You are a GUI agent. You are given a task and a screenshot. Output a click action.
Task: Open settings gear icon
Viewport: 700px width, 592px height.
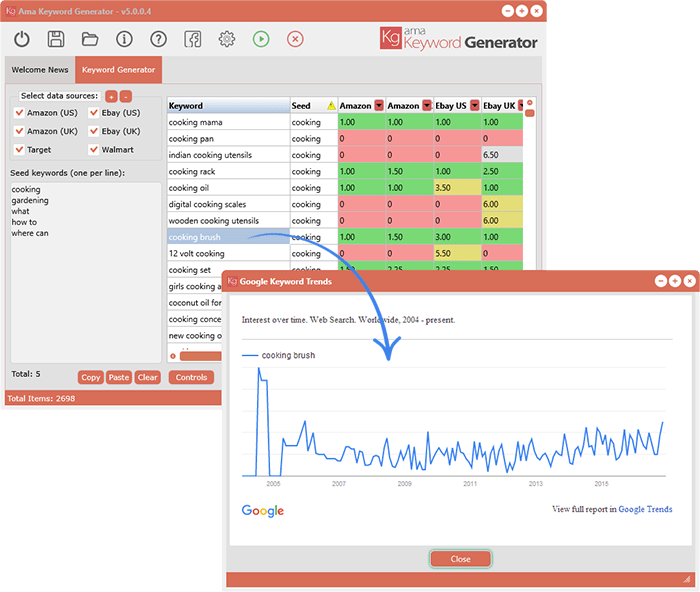(227, 39)
